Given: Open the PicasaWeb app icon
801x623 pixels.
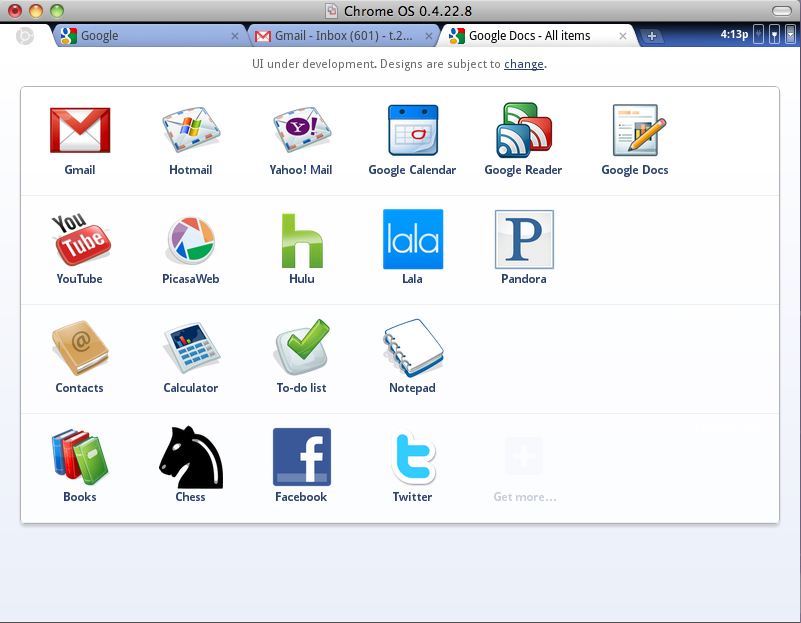Looking at the screenshot, I should coord(191,240).
